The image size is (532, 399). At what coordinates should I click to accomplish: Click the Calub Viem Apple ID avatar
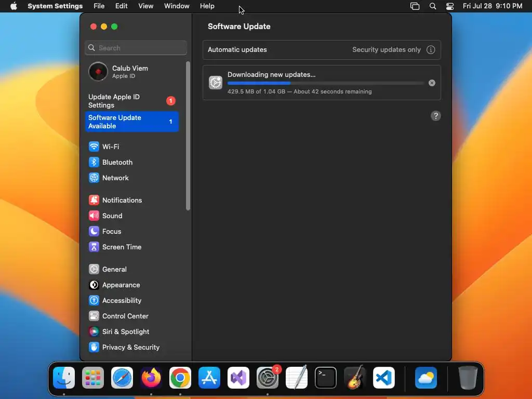pos(98,72)
